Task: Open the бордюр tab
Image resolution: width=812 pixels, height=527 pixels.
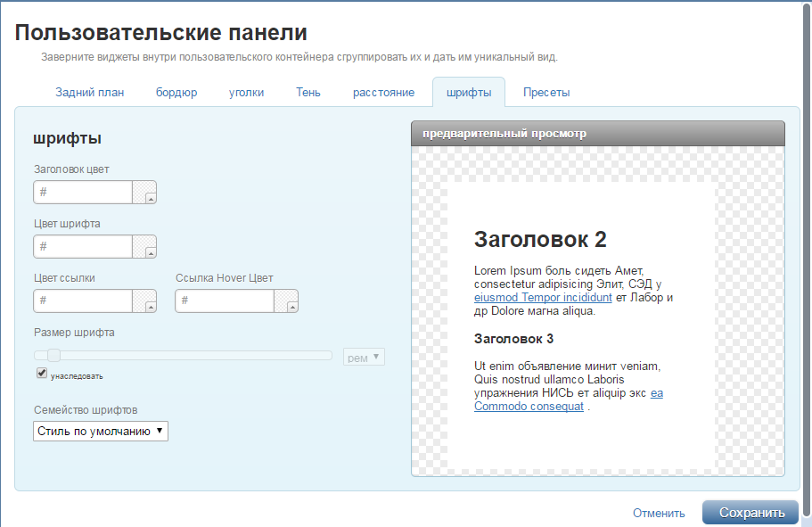Action: 176,93
